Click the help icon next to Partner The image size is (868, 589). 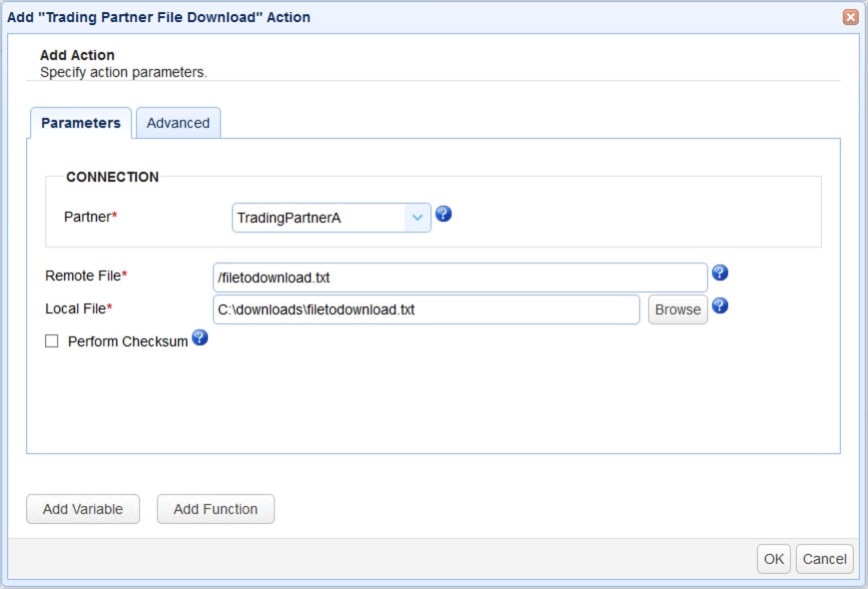point(443,214)
